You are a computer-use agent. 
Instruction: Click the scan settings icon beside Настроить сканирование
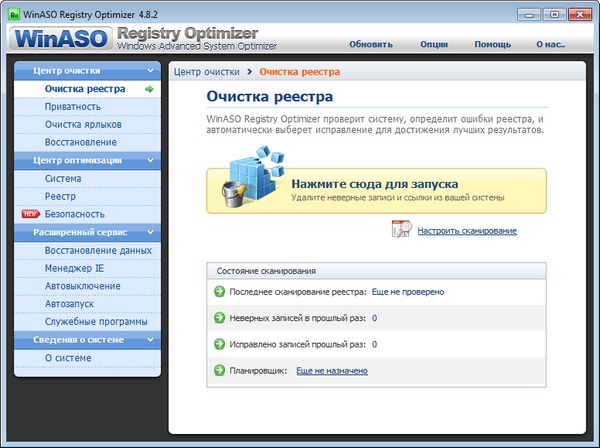click(x=401, y=230)
